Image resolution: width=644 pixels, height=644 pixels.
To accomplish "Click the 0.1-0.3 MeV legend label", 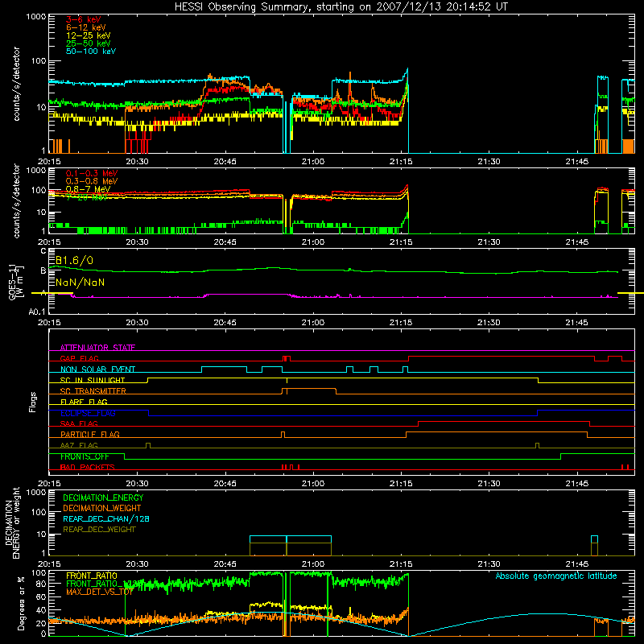I will tap(92, 173).
